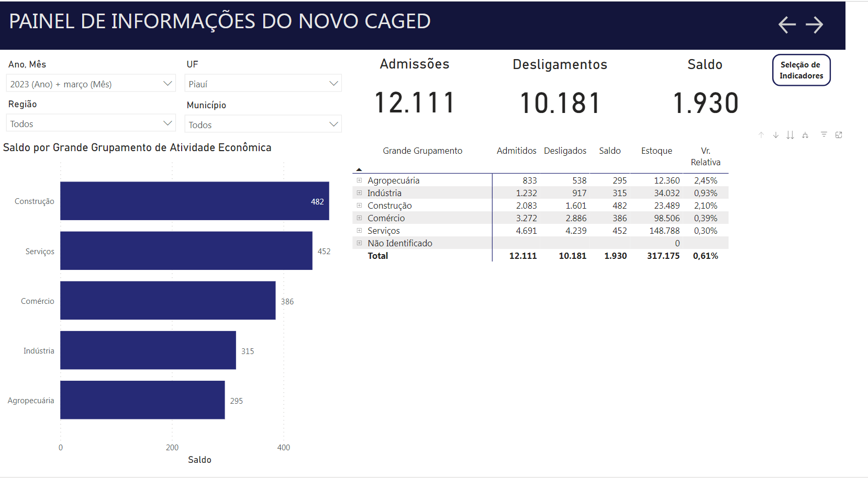Click the Saldo x-axis title

199,460
